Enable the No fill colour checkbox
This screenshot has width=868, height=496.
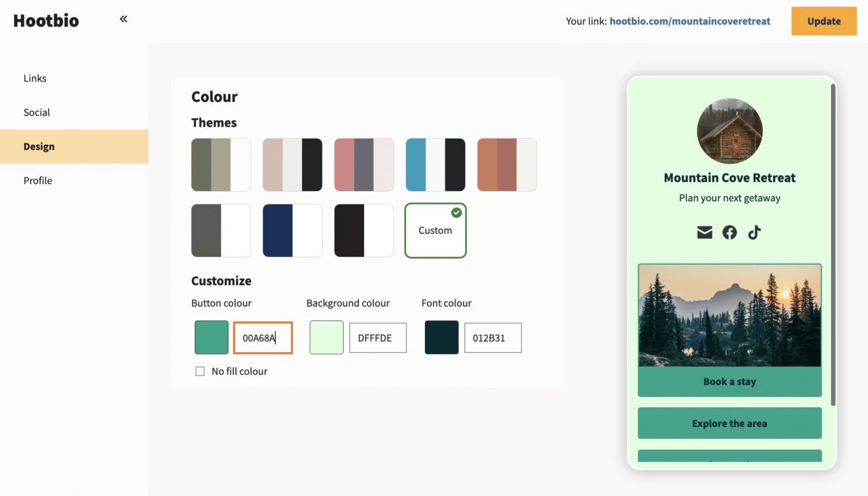[x=200, y=372]
